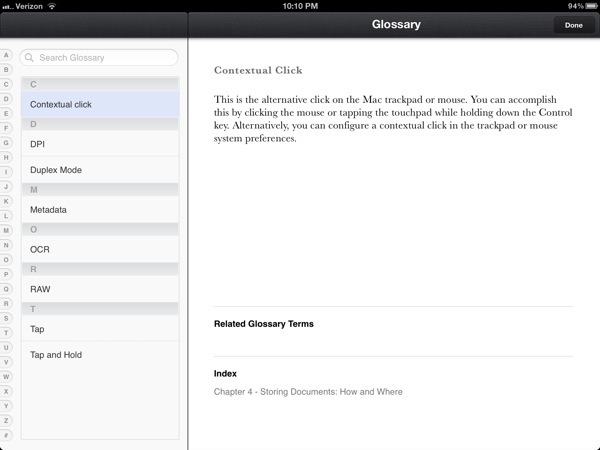This screenshot has height=450, width=600.
Task: Tap the Done button
Action: tap(573, 25)
